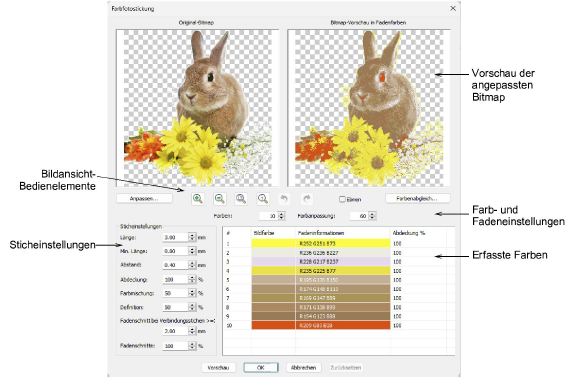This screenshot has width=572, height=392.
Task: Click the # column header
Action: point(237,233)
